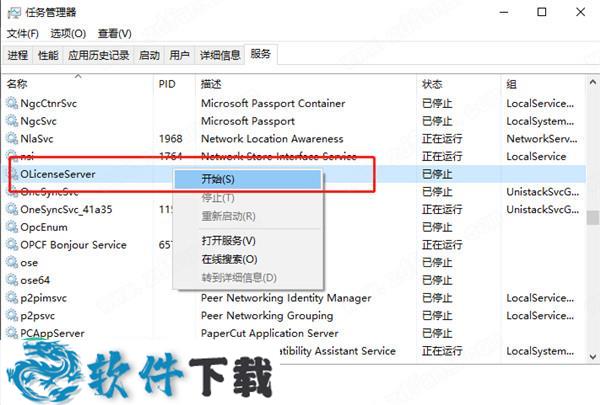Close the Task Manager window
The width and height of the screenshot is (600, 405).
580,12
